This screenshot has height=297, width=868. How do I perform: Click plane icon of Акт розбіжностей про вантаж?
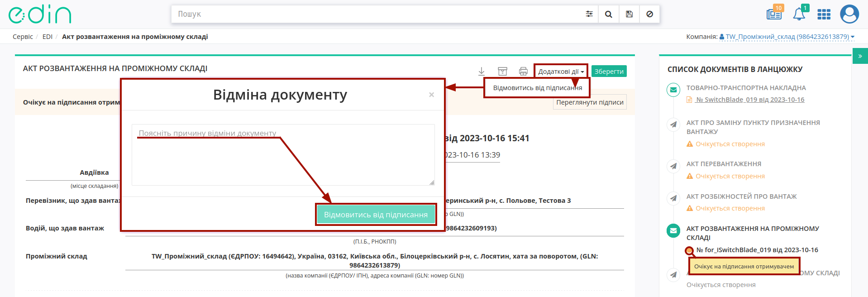coord(673,198)
